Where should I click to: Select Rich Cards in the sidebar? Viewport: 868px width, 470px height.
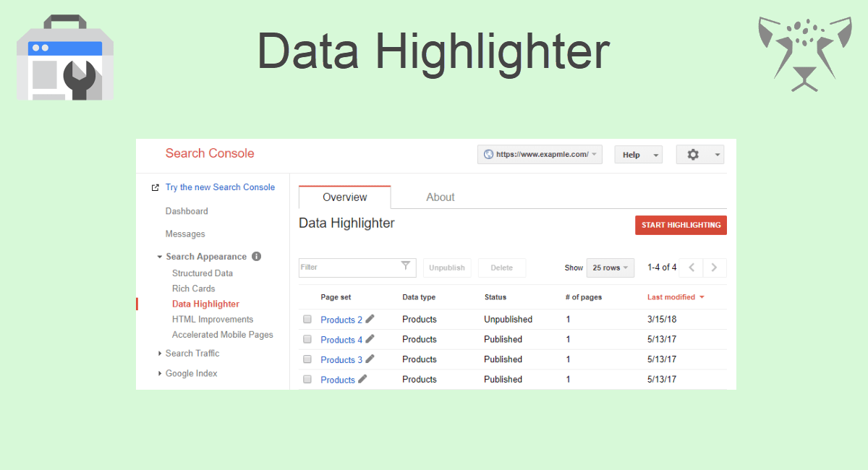[194, 289]
